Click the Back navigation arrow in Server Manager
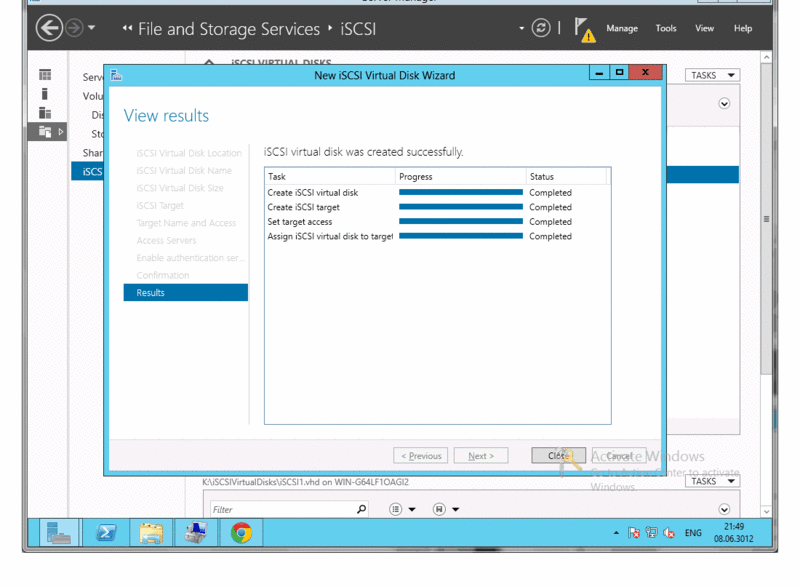The height and width of the screenshot is (587, 800). coord(49,28)
